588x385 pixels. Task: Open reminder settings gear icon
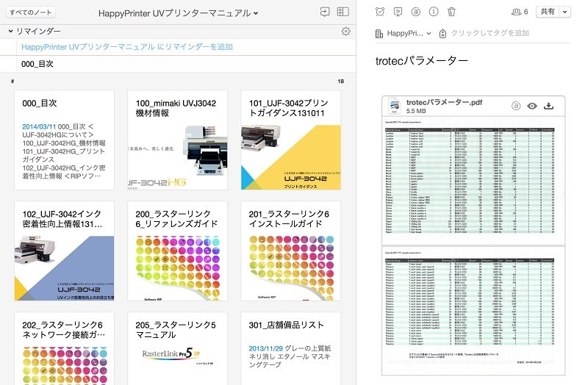click(x=345, y=31)
